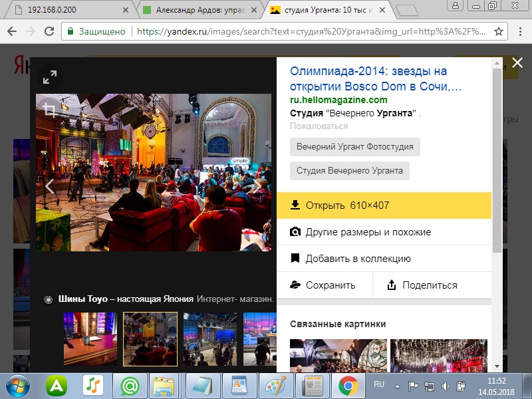Image resolution: width=532 pixels, height=399 pixels.
Task: Go back in browser history
Action: coord(12,31)
